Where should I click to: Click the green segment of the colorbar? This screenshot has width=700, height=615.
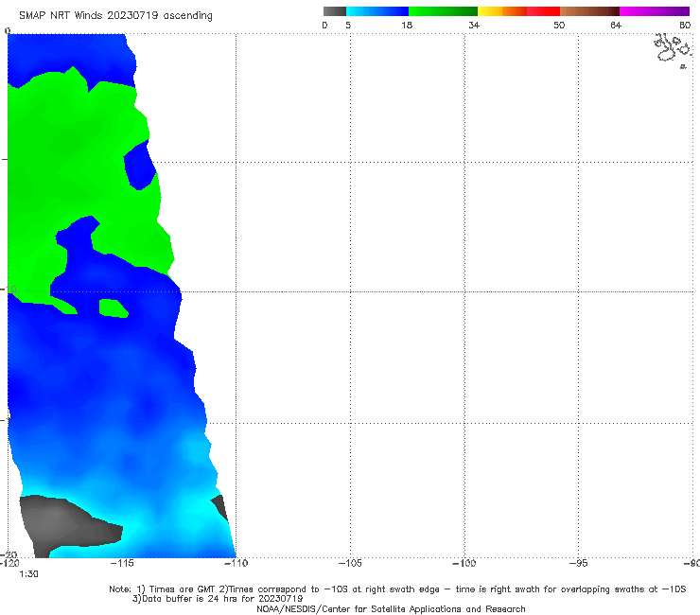[x=443, y=11]
